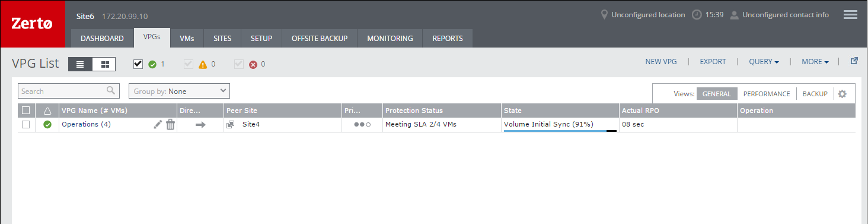Switch to the grid view layout icon
The image size is (868, 224).
(104, 64)
